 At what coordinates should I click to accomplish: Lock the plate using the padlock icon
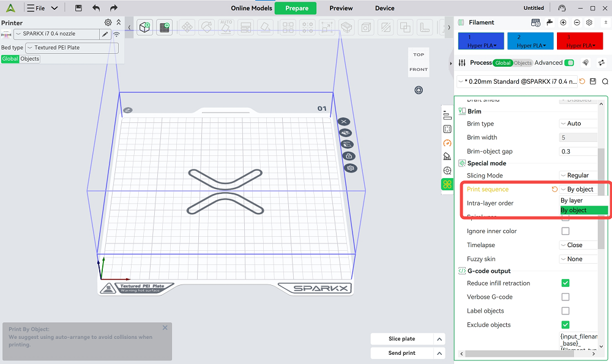[350, 156]
